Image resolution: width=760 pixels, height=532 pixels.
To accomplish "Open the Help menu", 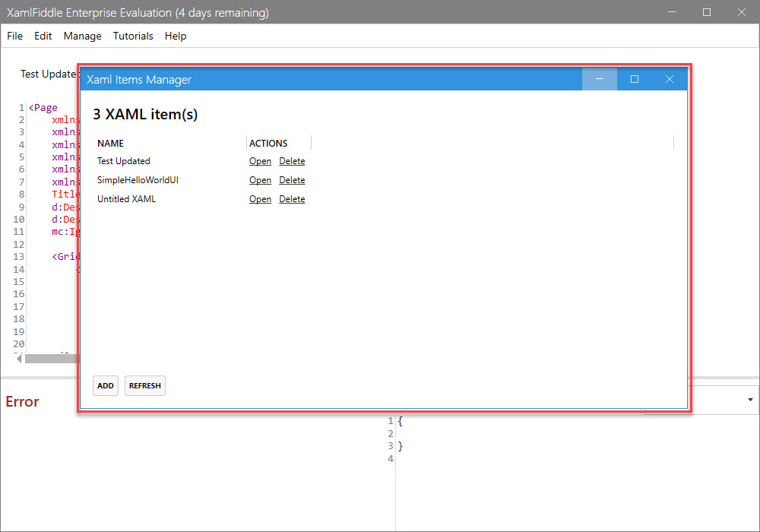I will click(x=176, y=36).
